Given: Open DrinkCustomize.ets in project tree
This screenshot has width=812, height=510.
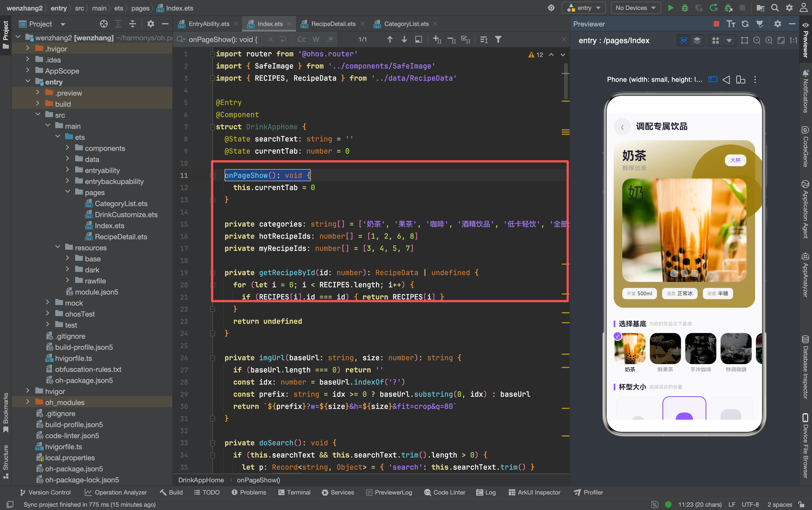Looking at the screenshot, I should 126,214.
